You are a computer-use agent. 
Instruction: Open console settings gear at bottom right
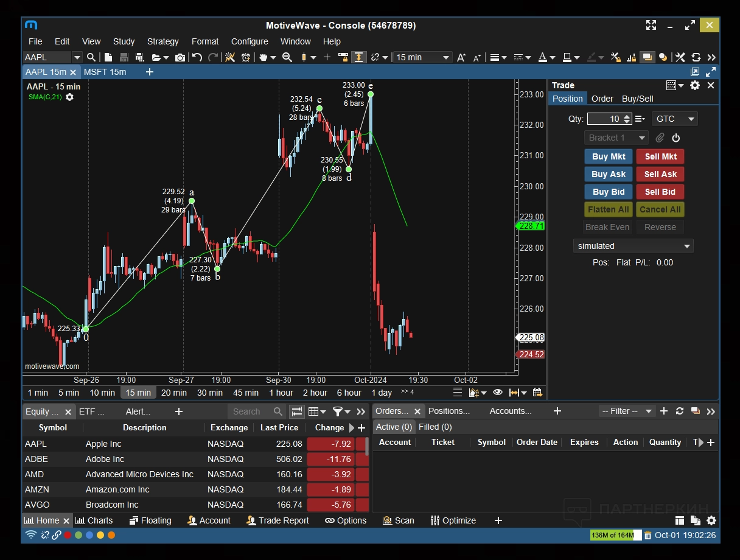711,521
